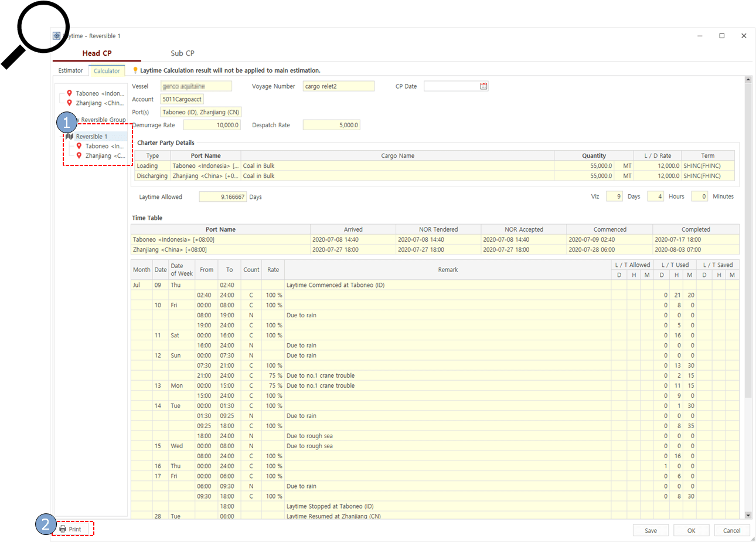Click the Rate column header
The height and width of the screenshot is (542, 756).
coord(273,270)
